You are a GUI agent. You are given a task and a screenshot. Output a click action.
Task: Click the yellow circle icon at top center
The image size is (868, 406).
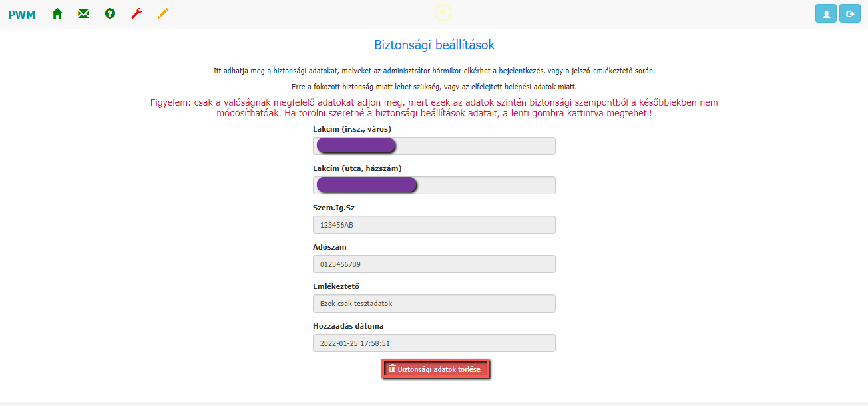[x=443, y=12]
